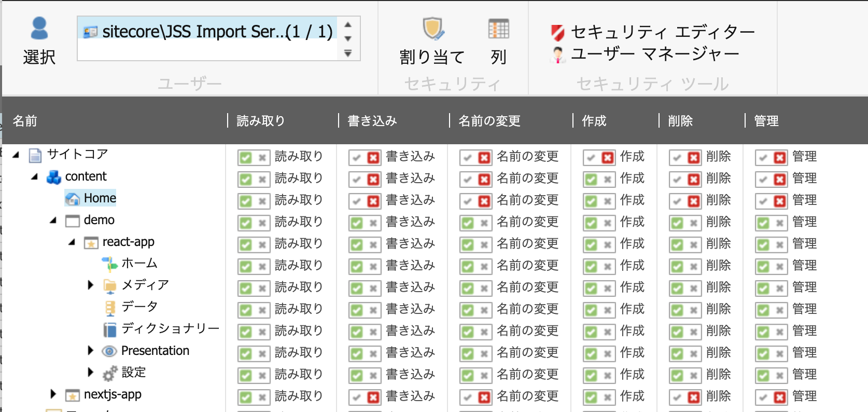Click the User Manager person icon
Viewport: 868px width, 412px height.
coord(558,54)
